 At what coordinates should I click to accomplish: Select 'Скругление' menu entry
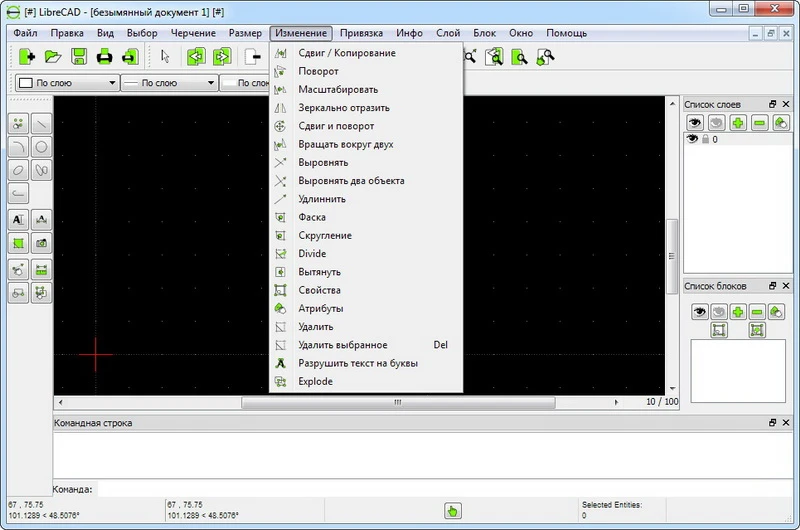(x=324, y=236)
